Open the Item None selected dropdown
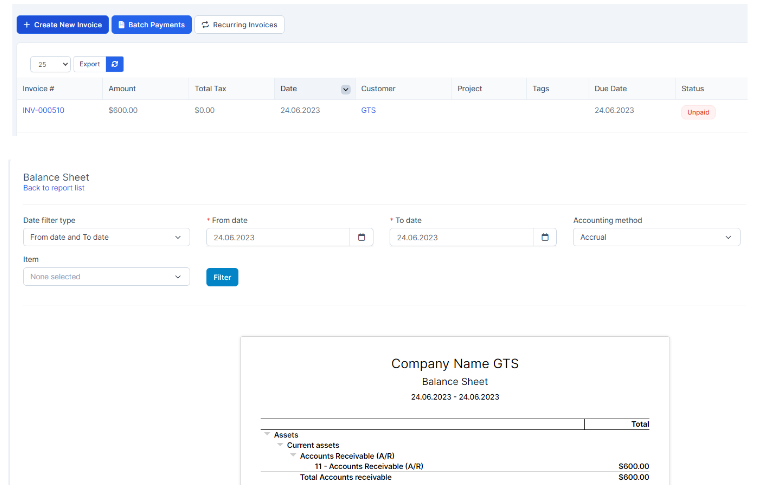 [106, 276]
